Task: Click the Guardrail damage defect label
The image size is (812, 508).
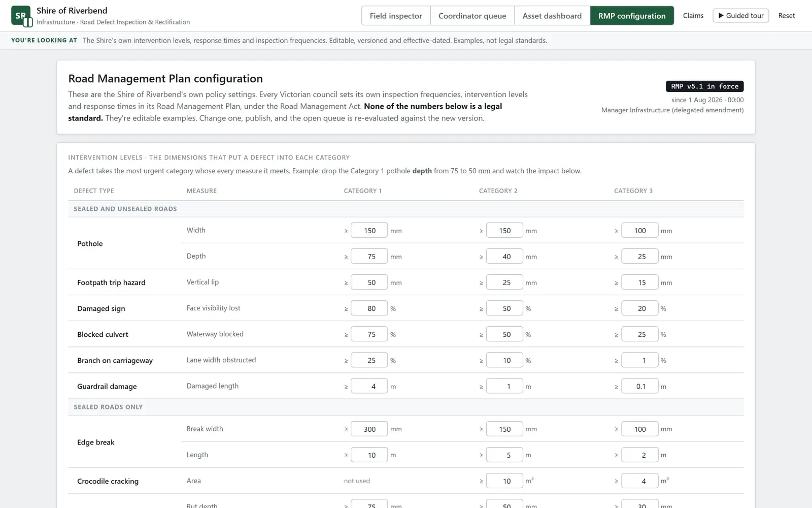Action: tap(107, 386)
